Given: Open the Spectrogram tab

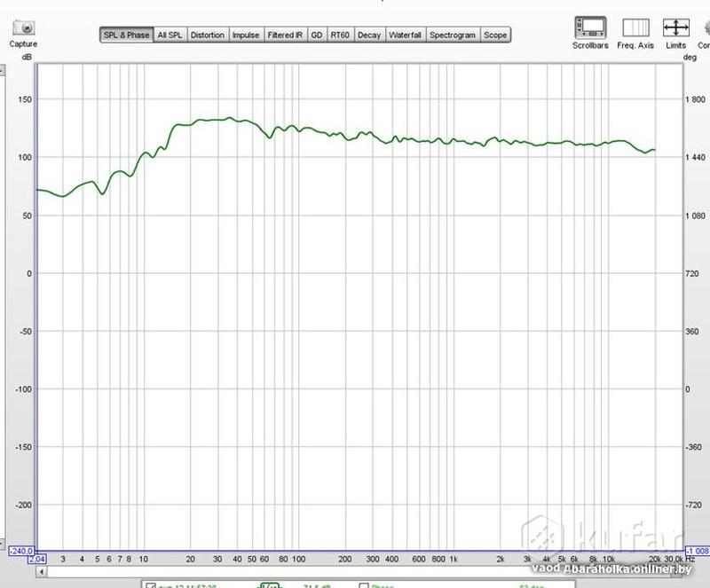Looking at the screenshot, I should [453, 35].
